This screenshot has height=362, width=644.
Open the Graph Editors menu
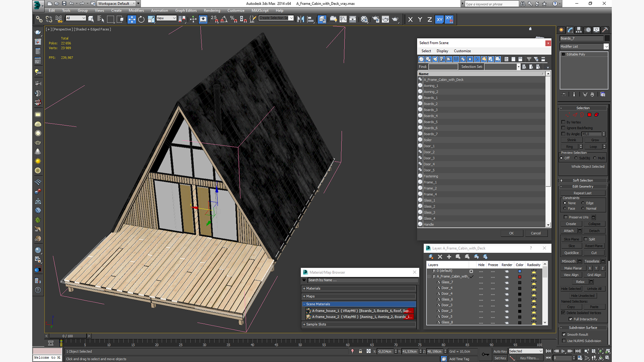186,11
